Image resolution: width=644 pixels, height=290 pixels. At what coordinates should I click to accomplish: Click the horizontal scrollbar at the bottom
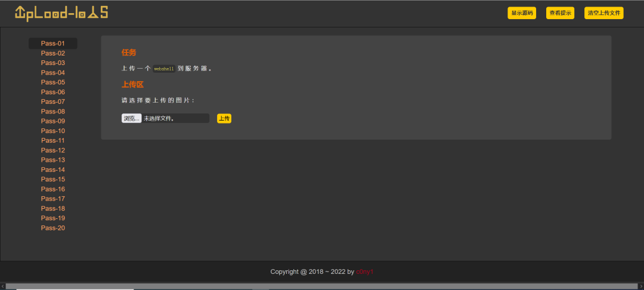tap(321, 286)
